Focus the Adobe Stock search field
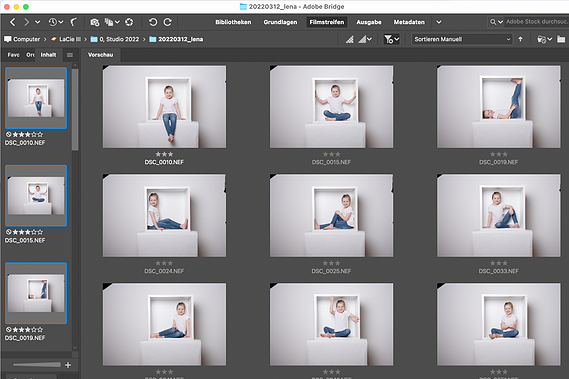Image resolution: width=569 pixels, height=379 pixels. coord(536,22)
